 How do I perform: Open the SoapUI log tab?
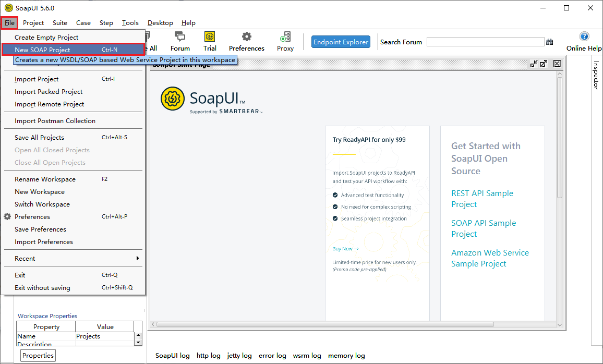[x=172, y=356]
